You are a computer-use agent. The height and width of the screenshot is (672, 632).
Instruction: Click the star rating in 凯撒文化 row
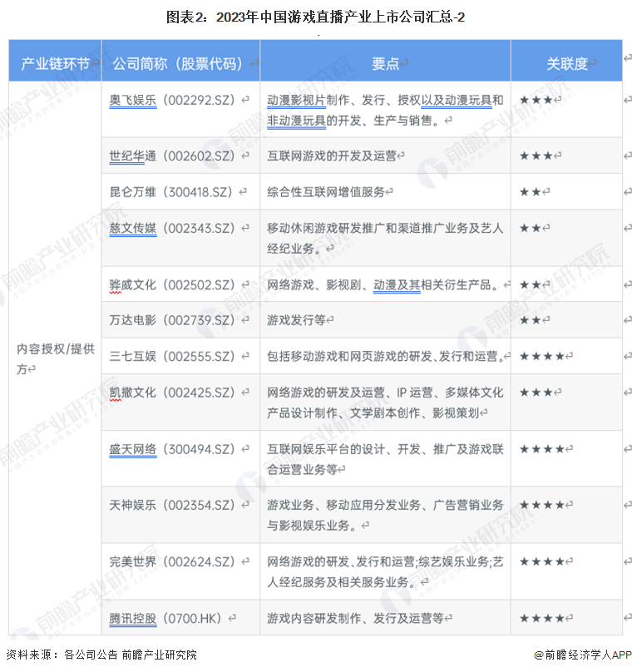click(x=536, y=393)
